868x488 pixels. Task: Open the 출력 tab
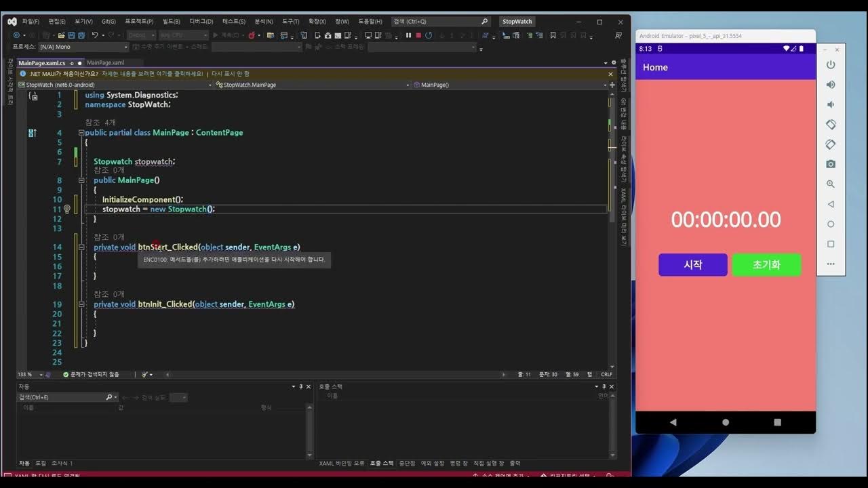(x=515, y=464)
